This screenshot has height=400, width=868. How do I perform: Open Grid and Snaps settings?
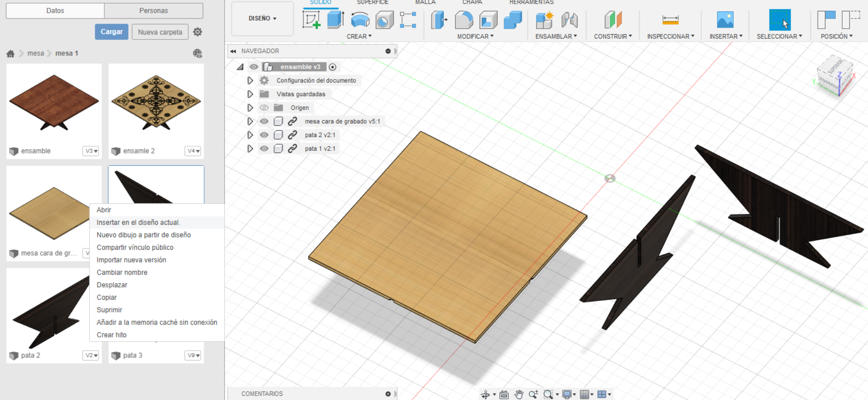pyautogui.click(x=584, y=395)
